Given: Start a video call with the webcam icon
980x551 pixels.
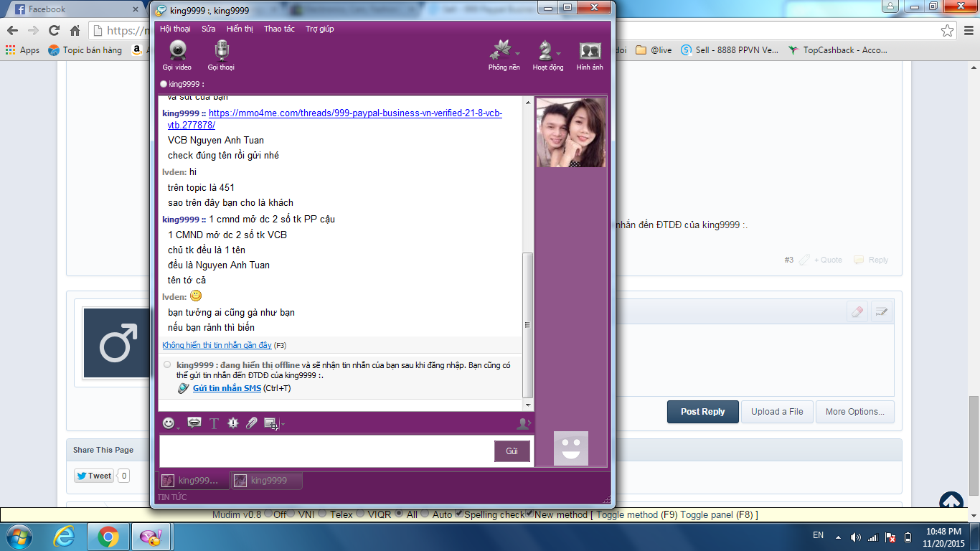Looking at the screenshot, I should 177,50.
